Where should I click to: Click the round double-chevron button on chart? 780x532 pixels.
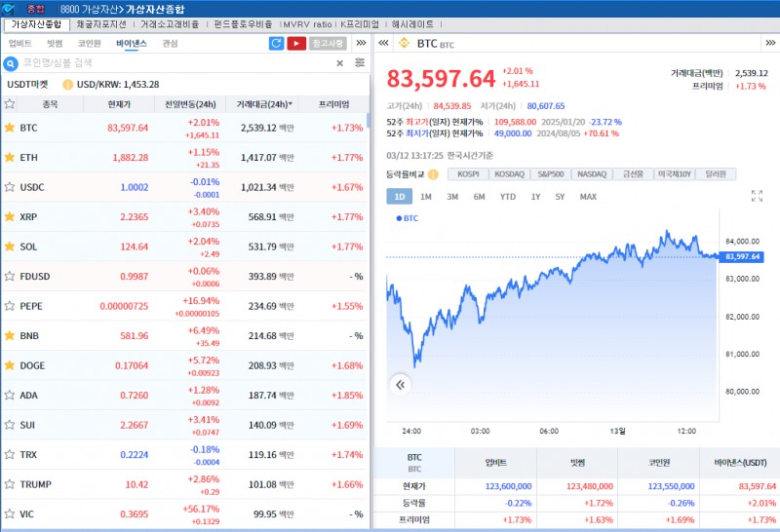click(401, 385)
